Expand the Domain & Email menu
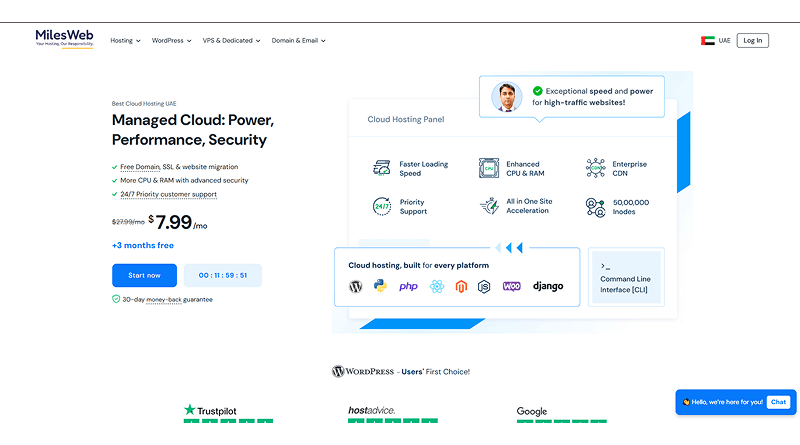This screenshot has width=800, height=445. click(298, 40)
